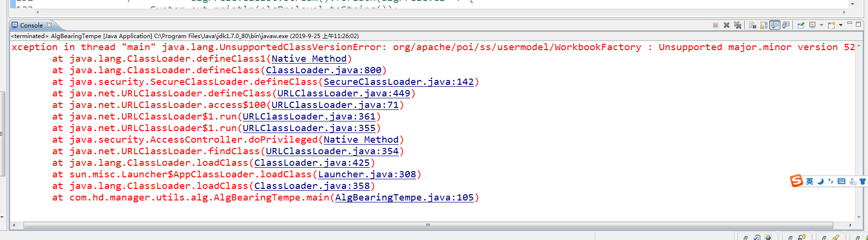Maximize the Console view panel
This screenshot has height=240, width=868.
point(858,24)
